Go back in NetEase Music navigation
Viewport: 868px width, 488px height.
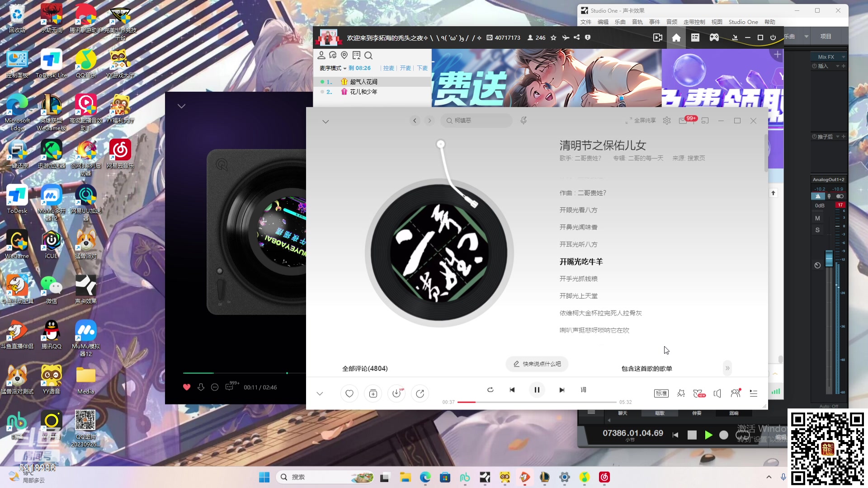415,121
